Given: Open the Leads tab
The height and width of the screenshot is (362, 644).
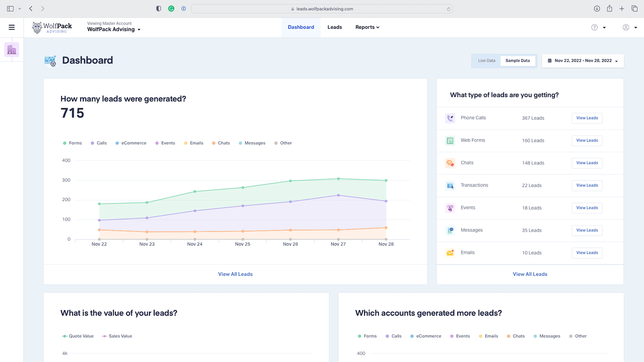Looking at the screenshot, I should [x=335, y=27].
